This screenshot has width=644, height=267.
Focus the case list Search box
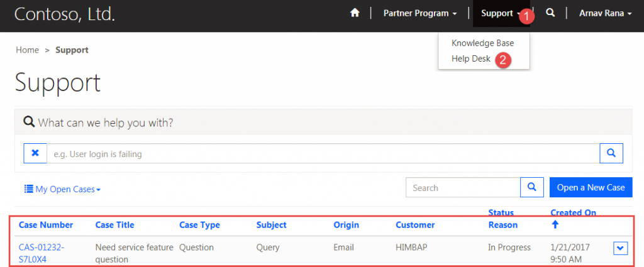(464, 187)
